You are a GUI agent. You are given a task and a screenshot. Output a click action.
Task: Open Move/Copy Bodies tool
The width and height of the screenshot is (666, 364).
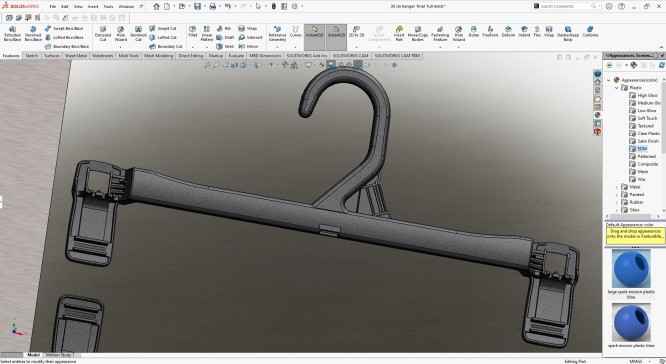(418, 34)
